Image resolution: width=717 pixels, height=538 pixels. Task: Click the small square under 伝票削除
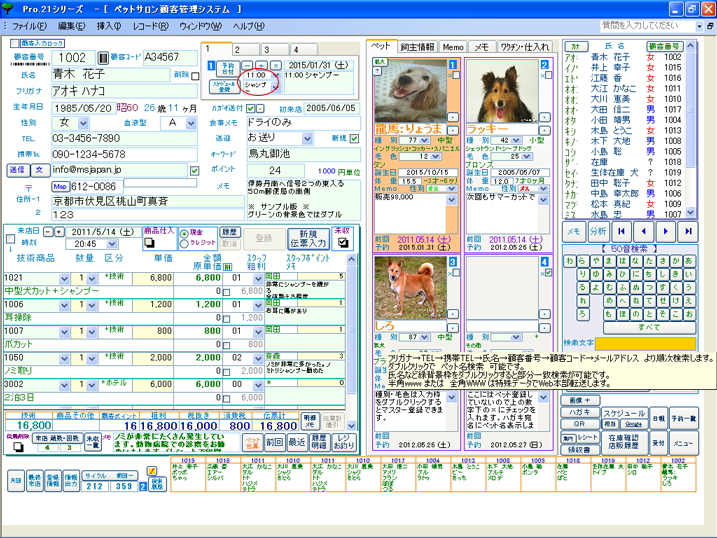click(x=17, y=447)
